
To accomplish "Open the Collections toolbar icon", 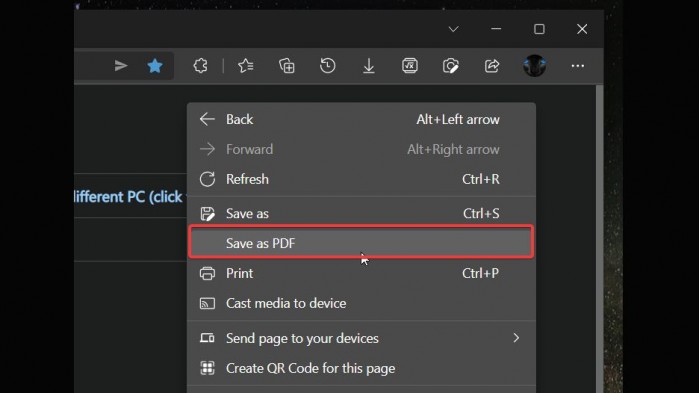I will pos(287,66).
